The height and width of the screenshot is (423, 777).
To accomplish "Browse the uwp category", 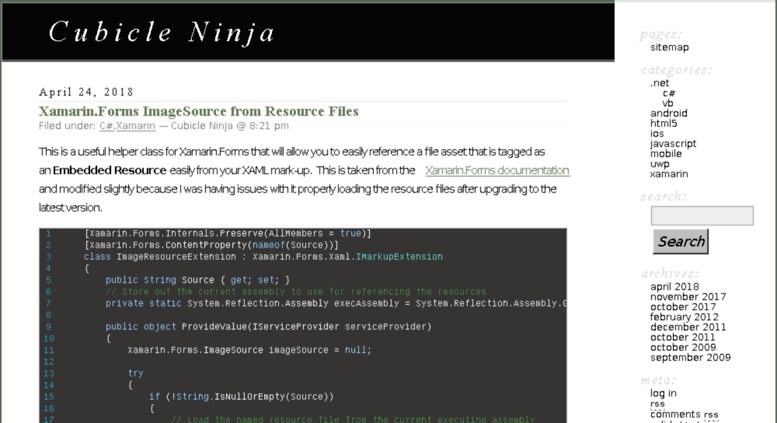I will pyautogui.click(x=660, y=164).
